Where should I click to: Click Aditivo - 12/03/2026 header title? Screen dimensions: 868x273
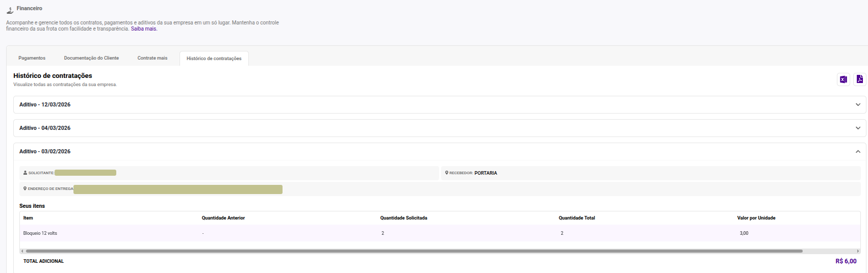[x=45, y=104]
